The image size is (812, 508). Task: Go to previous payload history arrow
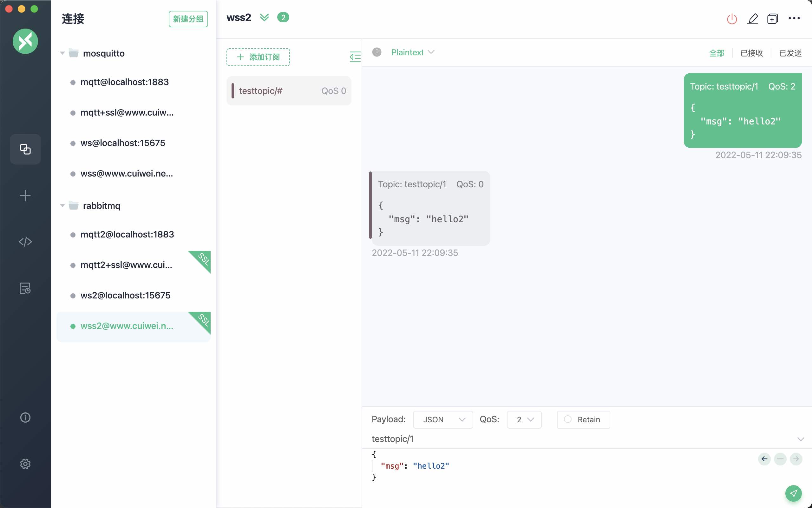pos(764,458)
